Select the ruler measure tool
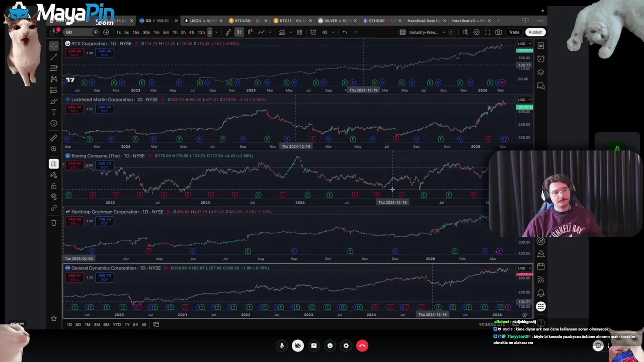 click(54, 138)
